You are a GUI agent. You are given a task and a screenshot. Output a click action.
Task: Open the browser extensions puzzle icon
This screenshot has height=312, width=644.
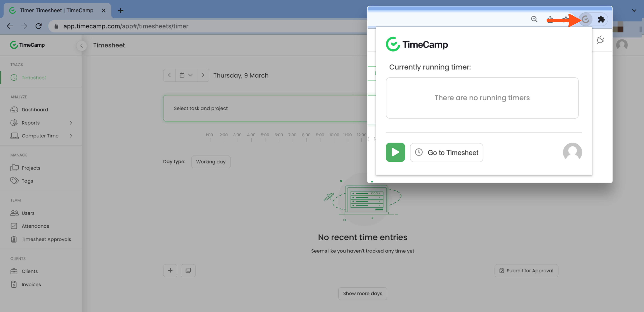tap(601, 19)
